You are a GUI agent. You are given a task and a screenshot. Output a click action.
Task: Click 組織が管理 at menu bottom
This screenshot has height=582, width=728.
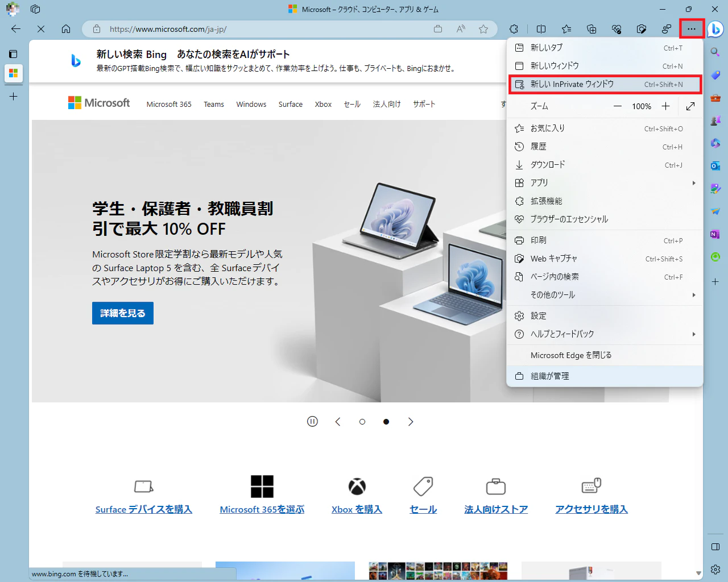605,376
